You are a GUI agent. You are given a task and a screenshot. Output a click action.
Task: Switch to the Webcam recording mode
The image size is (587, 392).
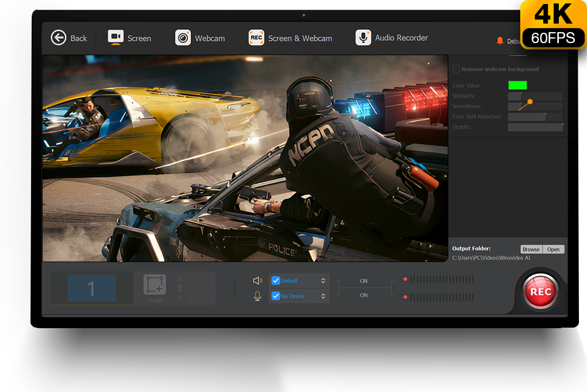[200, 38]
